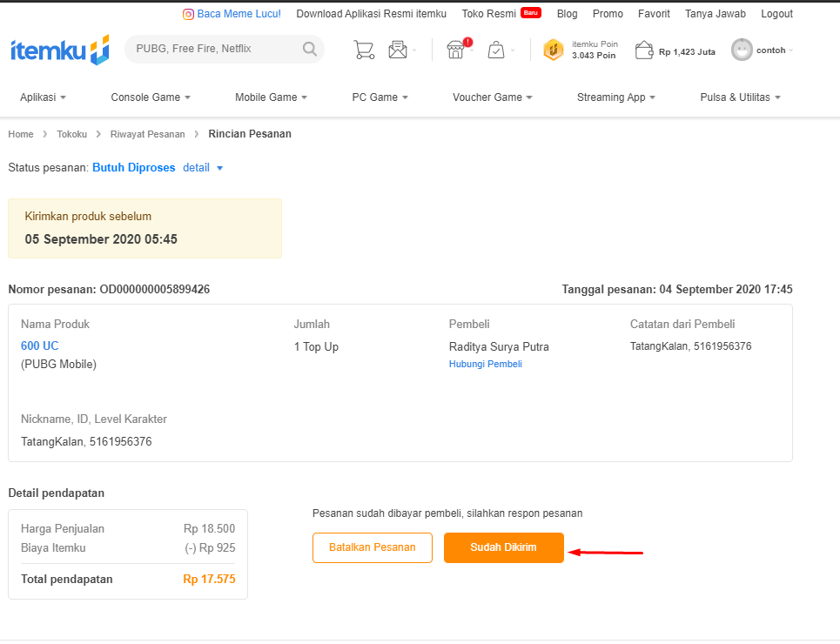Go to Riwayat Pesanan breadcrumb
The image size is (840, 644).
point(147,134)
